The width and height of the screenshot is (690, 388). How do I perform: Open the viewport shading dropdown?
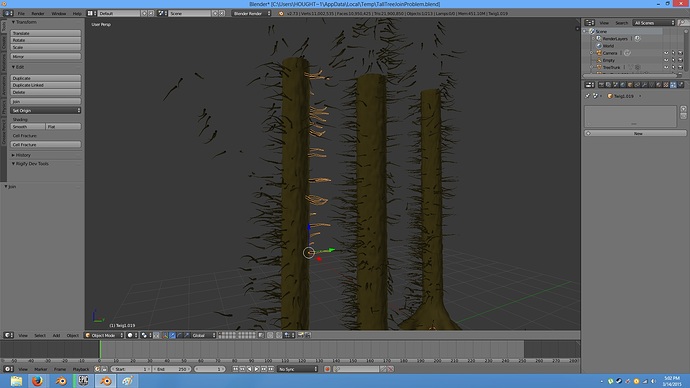click(x=133, y=335)
